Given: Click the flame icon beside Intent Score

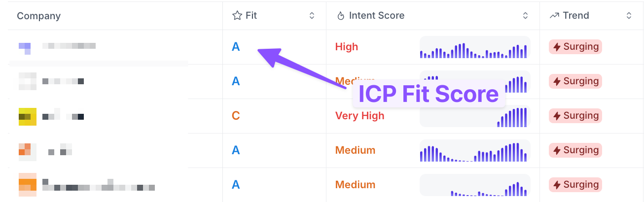Looking at the screenshot, I should coord(340,16).
